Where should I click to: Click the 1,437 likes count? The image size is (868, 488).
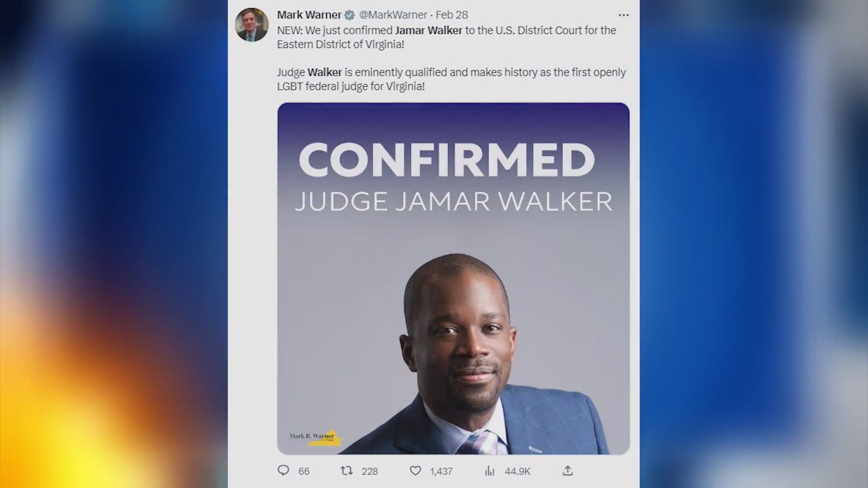pyautogui.click(x=441, y=471)
